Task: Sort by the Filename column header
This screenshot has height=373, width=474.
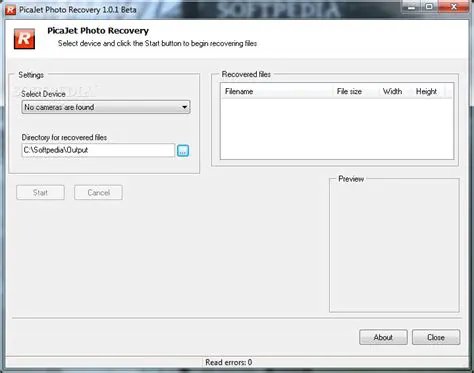Action: [x=277, y=91]
